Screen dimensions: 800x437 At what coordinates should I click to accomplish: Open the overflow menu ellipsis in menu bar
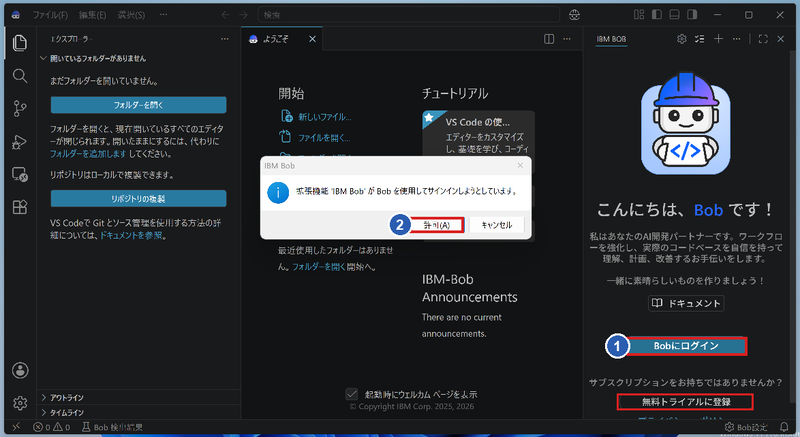point(163,15)
